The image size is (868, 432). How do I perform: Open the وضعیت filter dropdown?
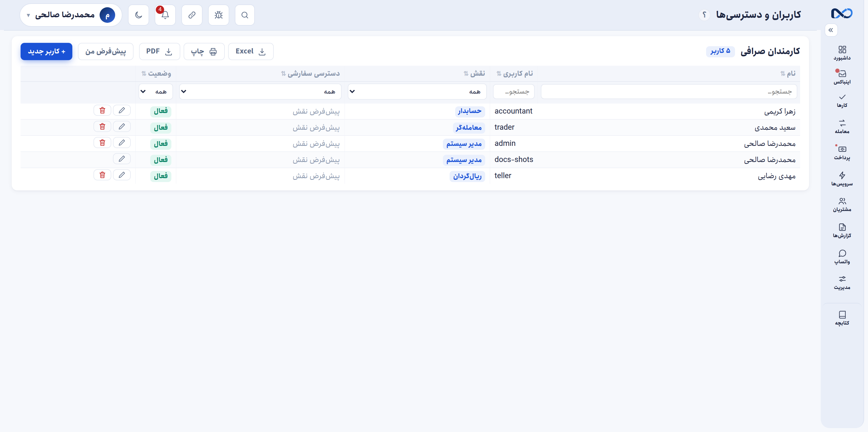coord(156,91)
